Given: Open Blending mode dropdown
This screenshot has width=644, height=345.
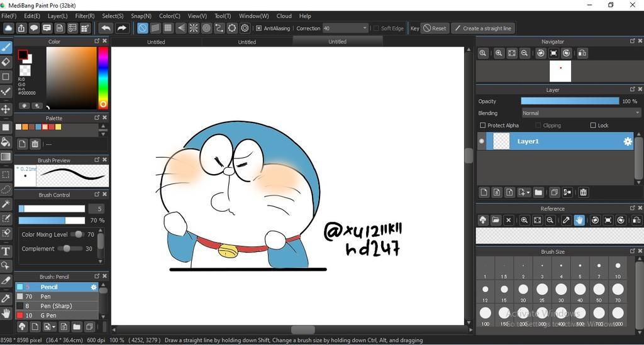Looking at the screenshot, I should (580, 113).
